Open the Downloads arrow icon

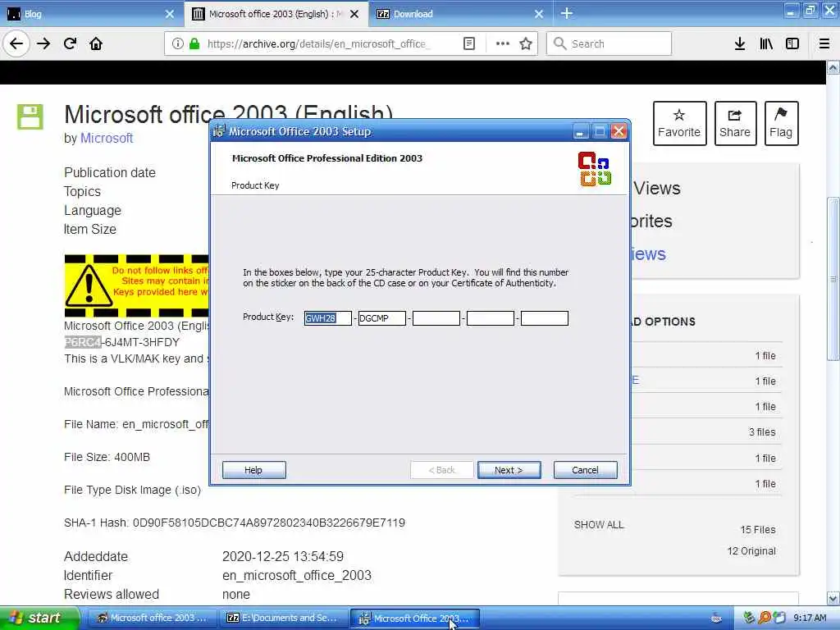click(740, 44)
